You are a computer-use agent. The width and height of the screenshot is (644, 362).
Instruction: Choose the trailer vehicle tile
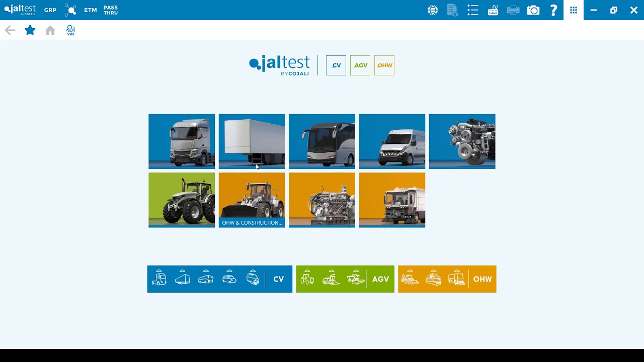click(252, 141)
